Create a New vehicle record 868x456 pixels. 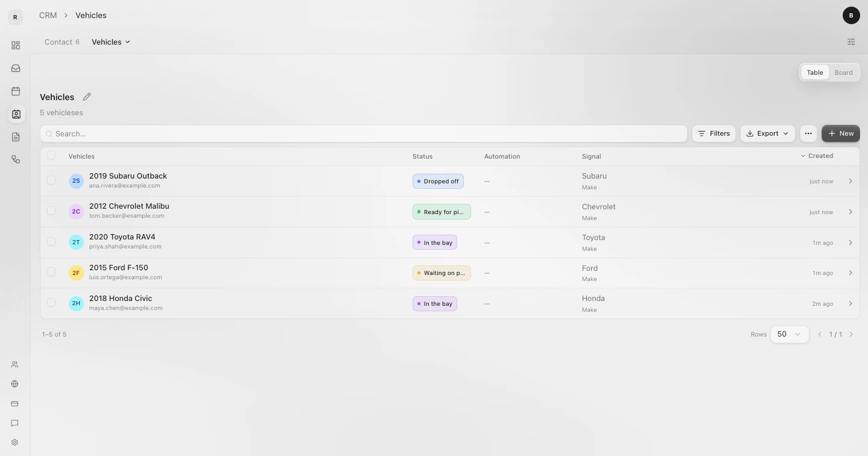pos(841,133)
